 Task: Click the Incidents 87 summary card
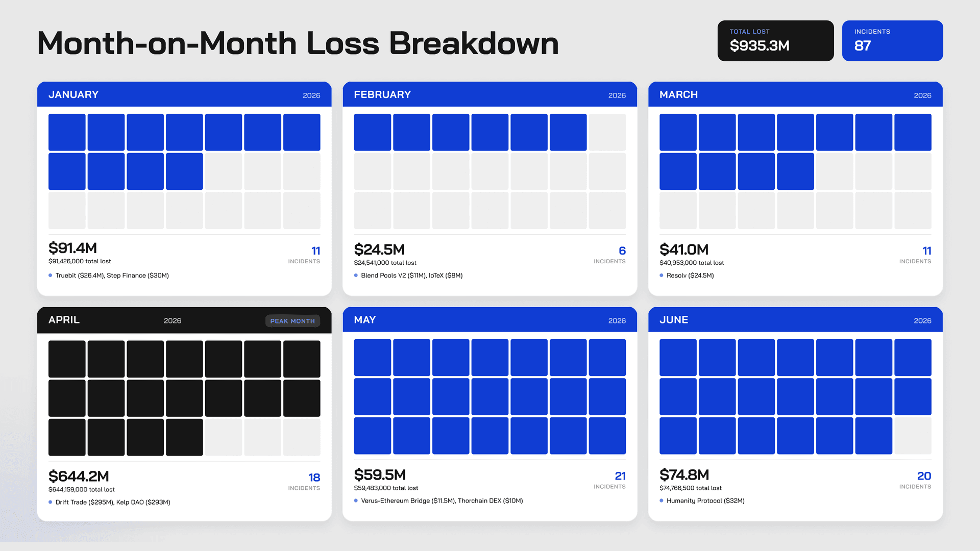coord(892,41)
